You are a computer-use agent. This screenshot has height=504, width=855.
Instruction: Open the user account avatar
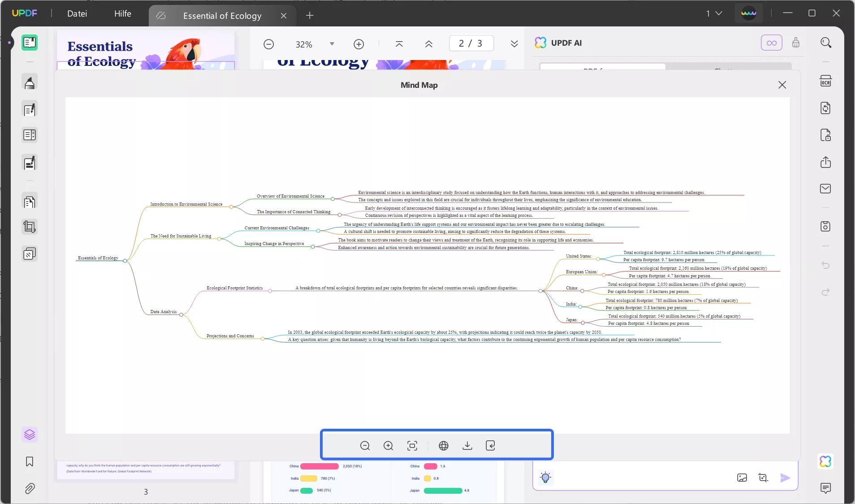click(749, 13)
